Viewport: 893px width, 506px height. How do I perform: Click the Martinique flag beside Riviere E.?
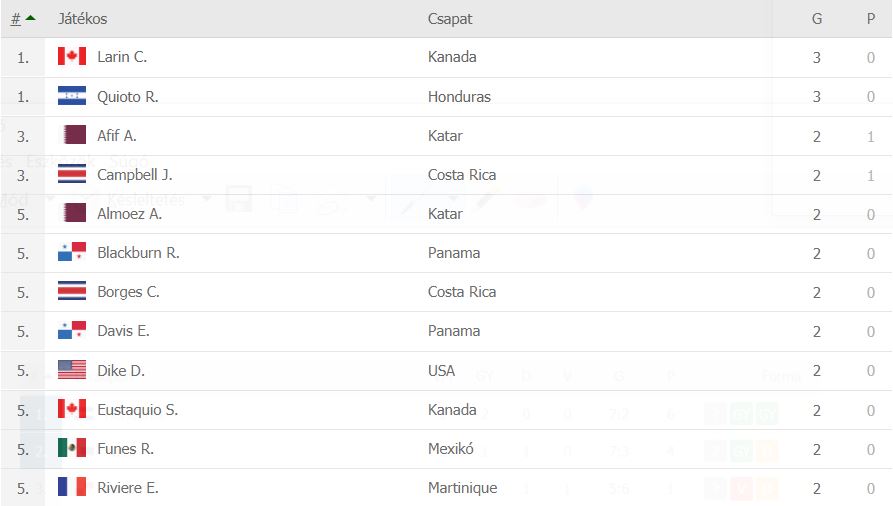(x=72, y=487)
